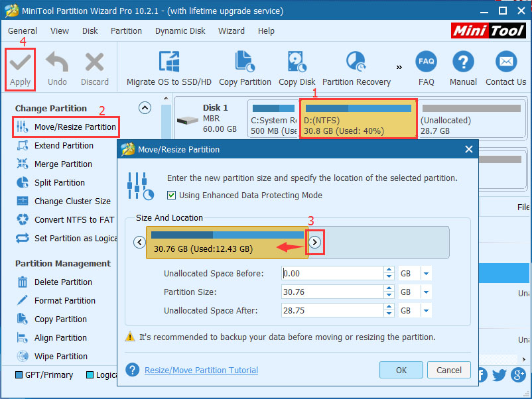Open the Resize/Move Partition Tutorial link

[x=201, y=370]
